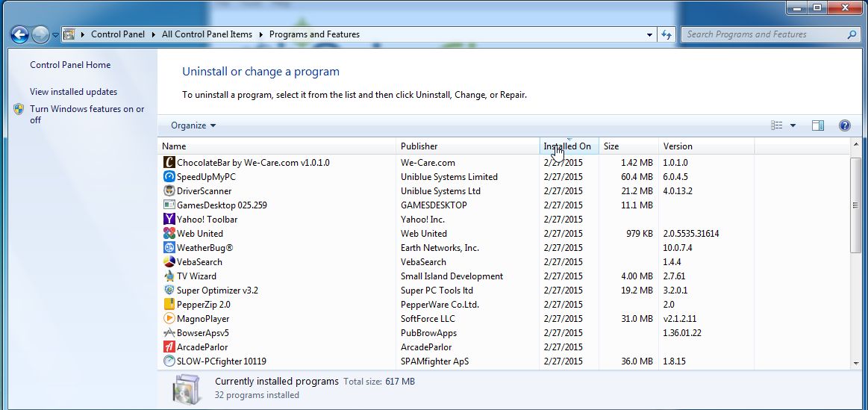This screenshot has width=868, height=410.
Task: Click the scrollbar up arrow
Action: tap(856, 145)
